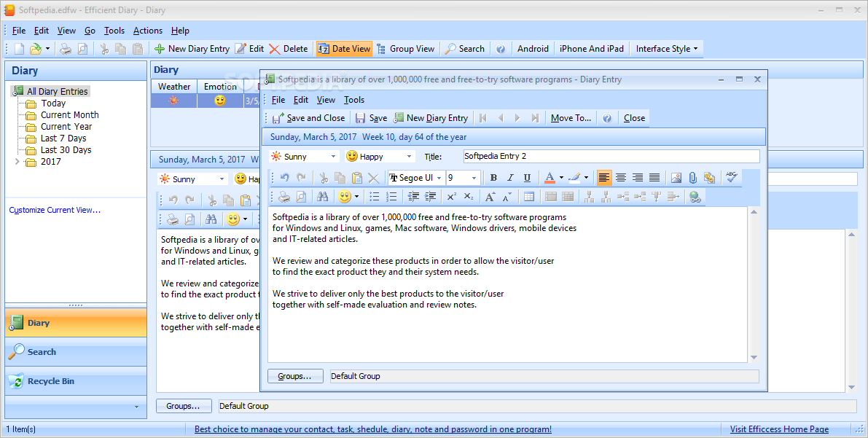Insert picture icon in Diary Entry toolbar

coord(676,178)
